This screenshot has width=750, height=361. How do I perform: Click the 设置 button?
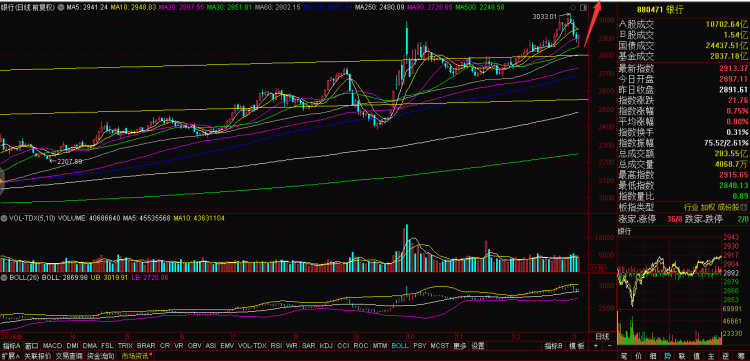click(477, 346)
